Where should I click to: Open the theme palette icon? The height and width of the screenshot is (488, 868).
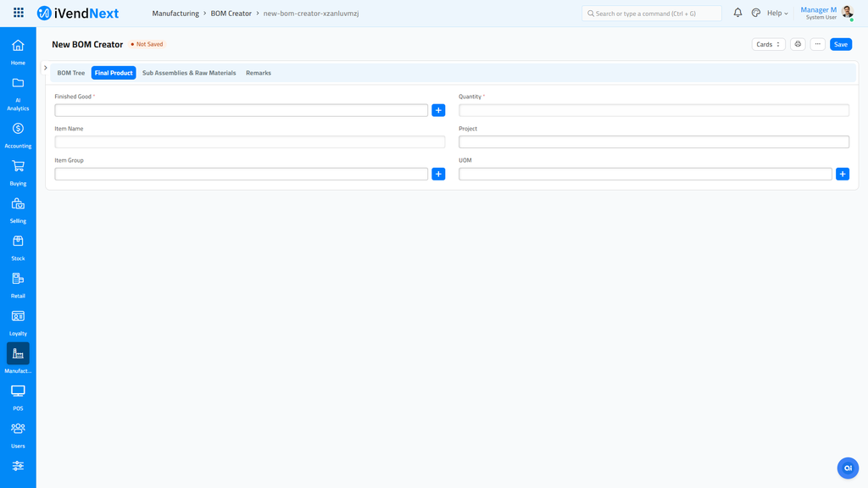(755, 13)
